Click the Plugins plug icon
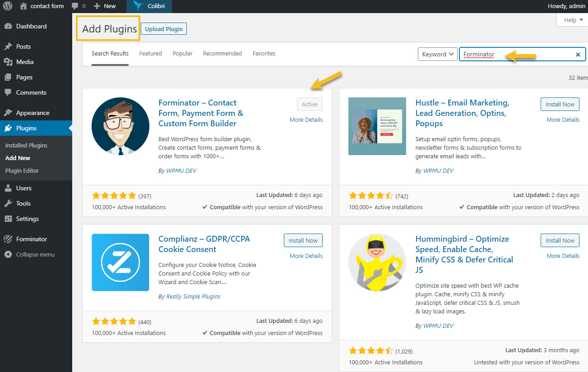Viewport: 588px width, 372px height. click(x=8, y=128)
